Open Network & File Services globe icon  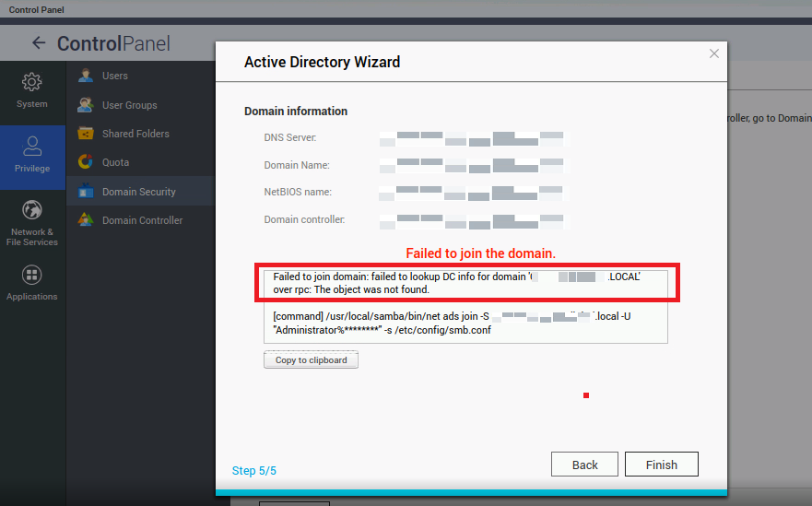[x=32, y=209]
